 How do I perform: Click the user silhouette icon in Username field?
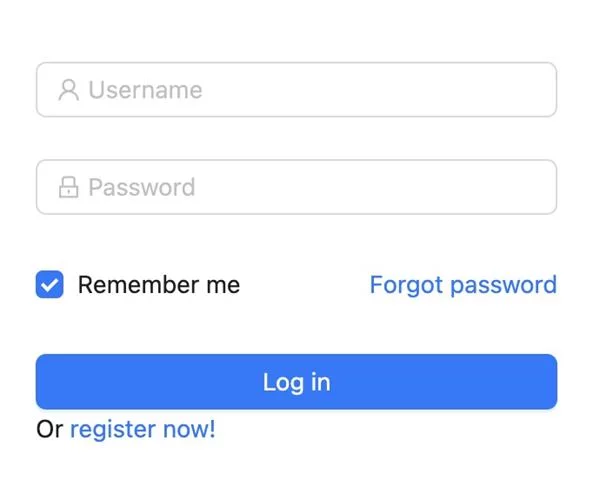click(68, 90)
